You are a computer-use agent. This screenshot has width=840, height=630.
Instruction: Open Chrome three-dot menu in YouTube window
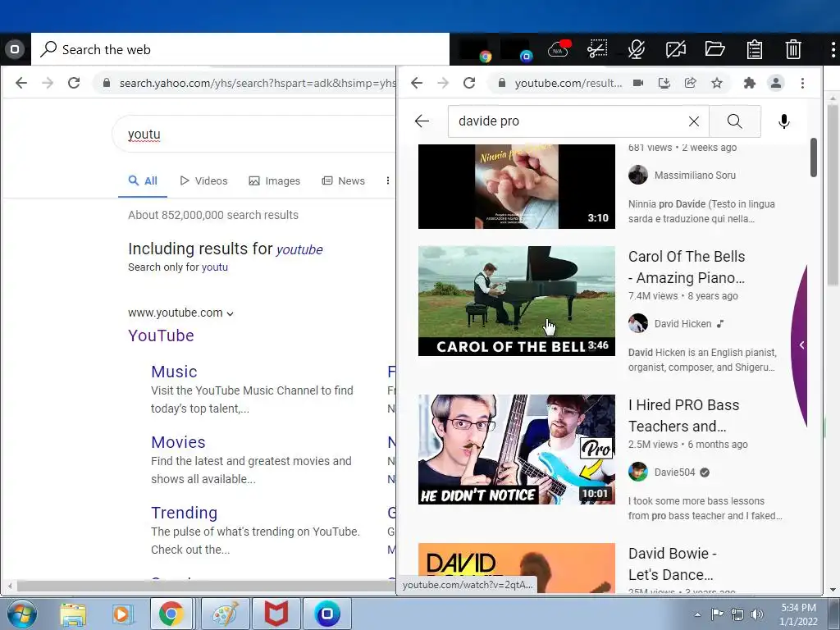tap(802, 83)
